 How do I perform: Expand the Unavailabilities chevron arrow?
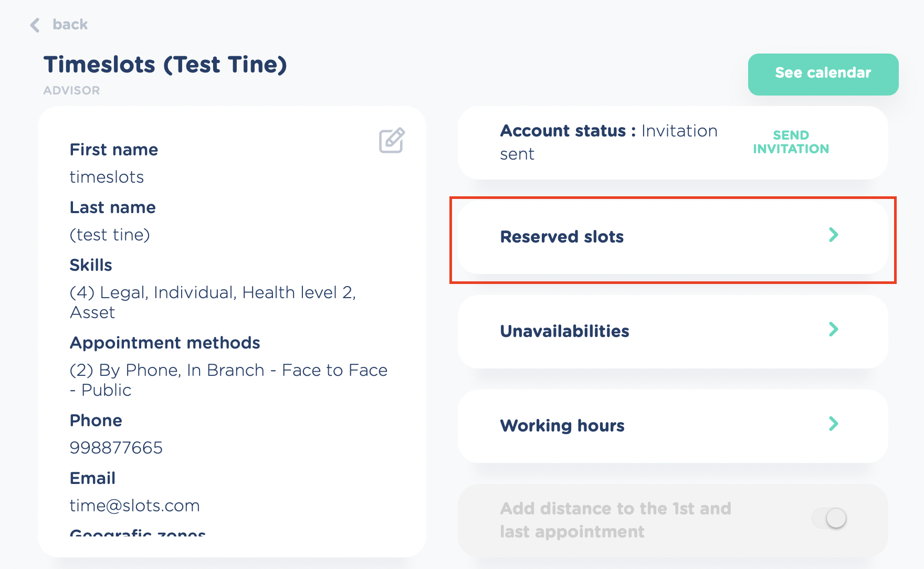[x=833, y=329]
